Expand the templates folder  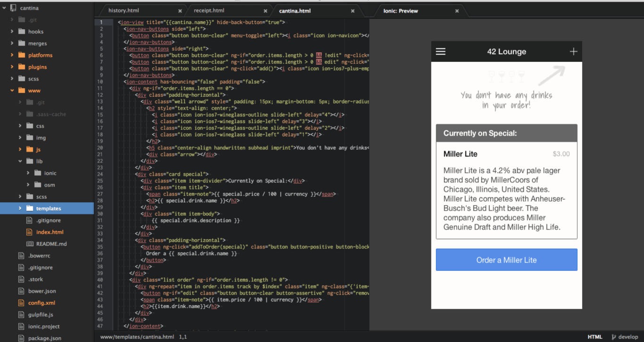(20, 209)
